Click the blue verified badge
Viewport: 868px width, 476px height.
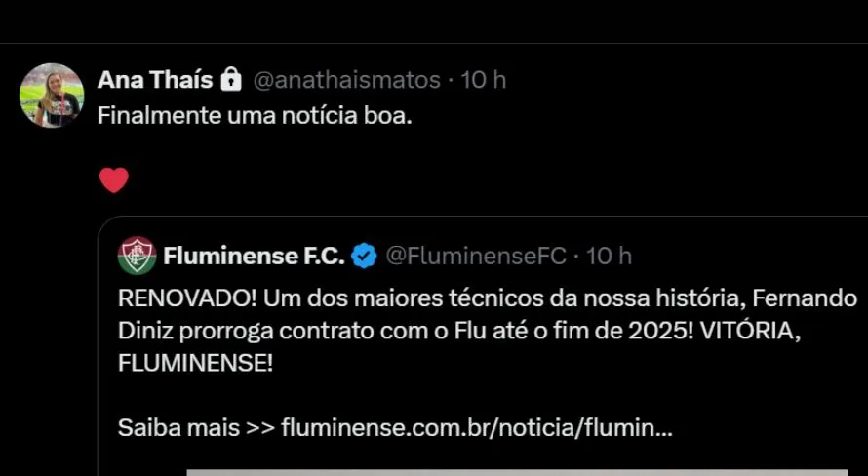[364, 256]
